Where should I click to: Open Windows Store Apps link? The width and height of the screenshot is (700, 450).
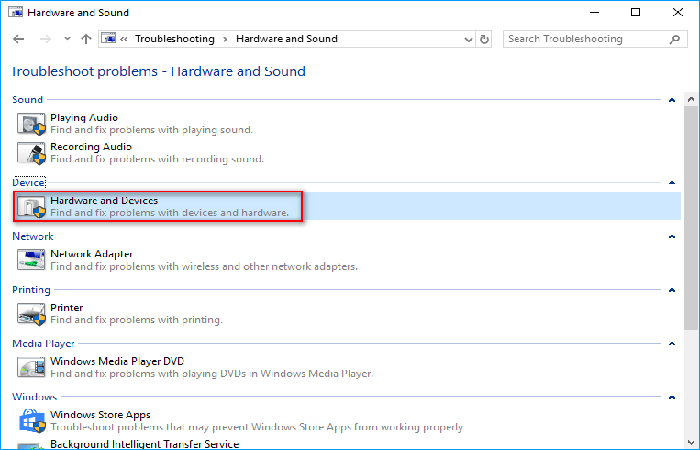click(100, 415)
